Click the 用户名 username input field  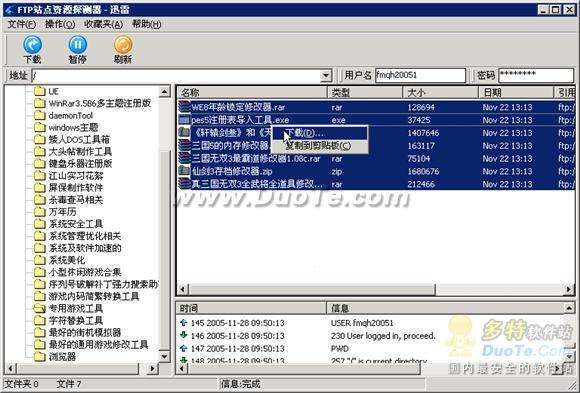point(420,75)
